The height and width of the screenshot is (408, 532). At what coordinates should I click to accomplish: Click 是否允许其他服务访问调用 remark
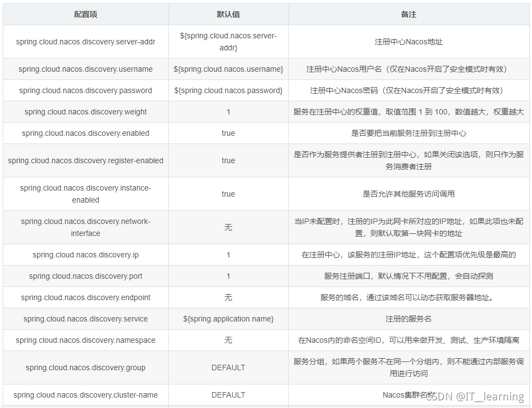pos(409,194)
